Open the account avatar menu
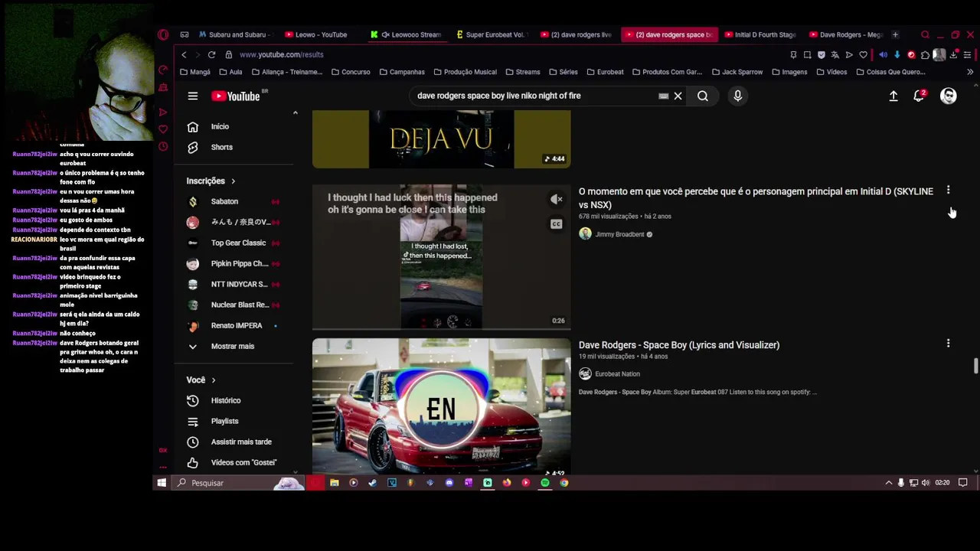980x551 pixels. point(949,96)
